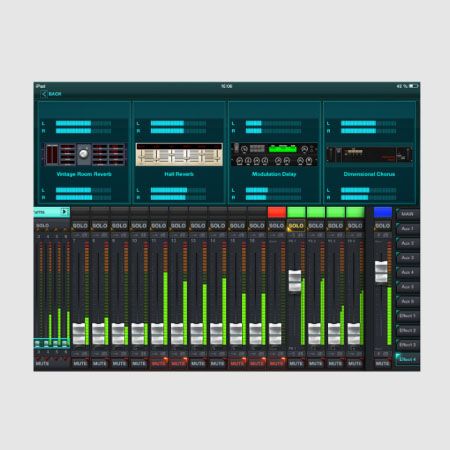450x450 pixels.
Task: Switch to the Effect 1 tab
Action: coord(408,316)
